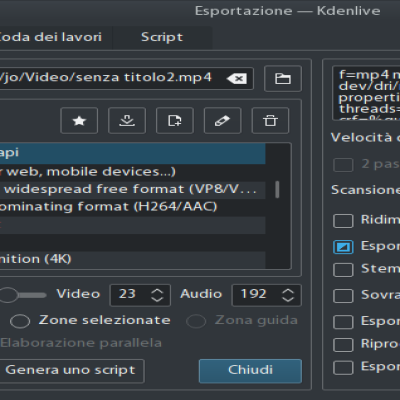Select the Zone selezionate radio button
Viewport: 400px width, 400px height.
(x=20, y=321)
